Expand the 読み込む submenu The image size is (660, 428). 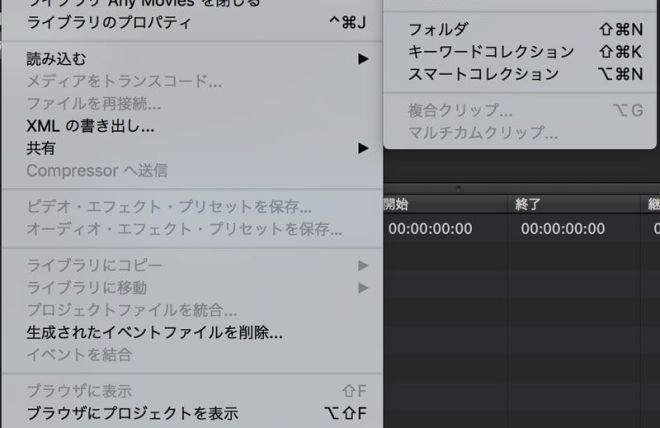click(57, 60)
